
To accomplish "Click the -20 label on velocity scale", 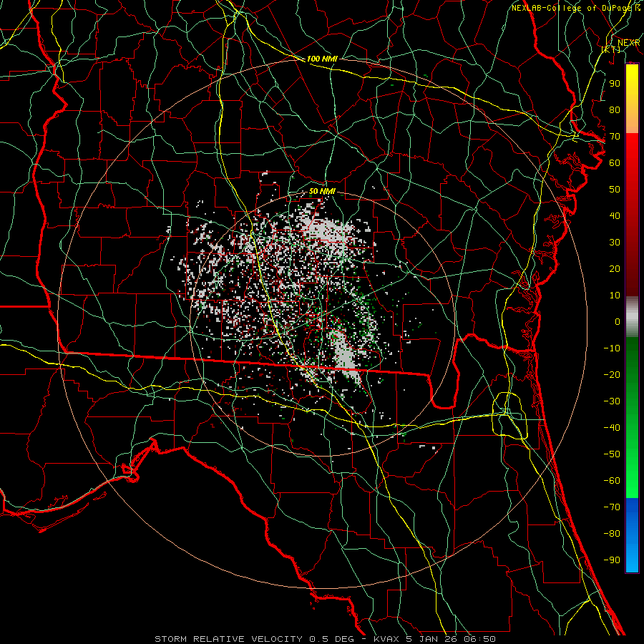I will (612, 374).
